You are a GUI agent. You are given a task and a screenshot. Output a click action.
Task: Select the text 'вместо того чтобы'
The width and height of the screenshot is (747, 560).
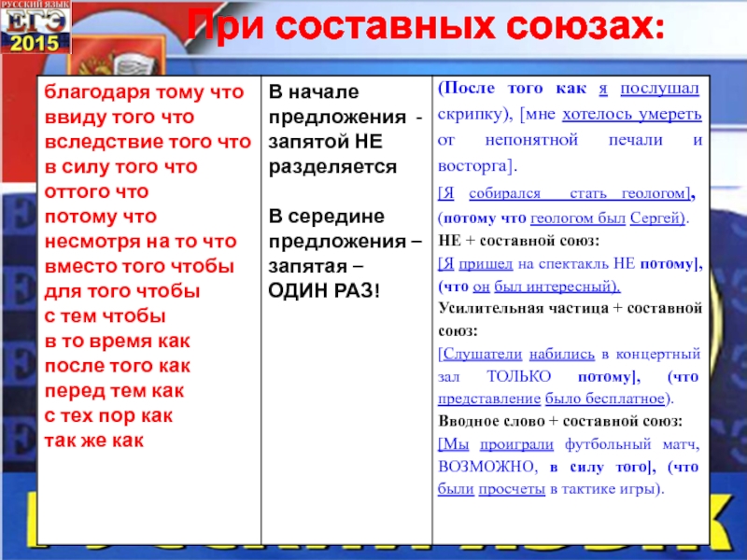(x=139, y=266)
